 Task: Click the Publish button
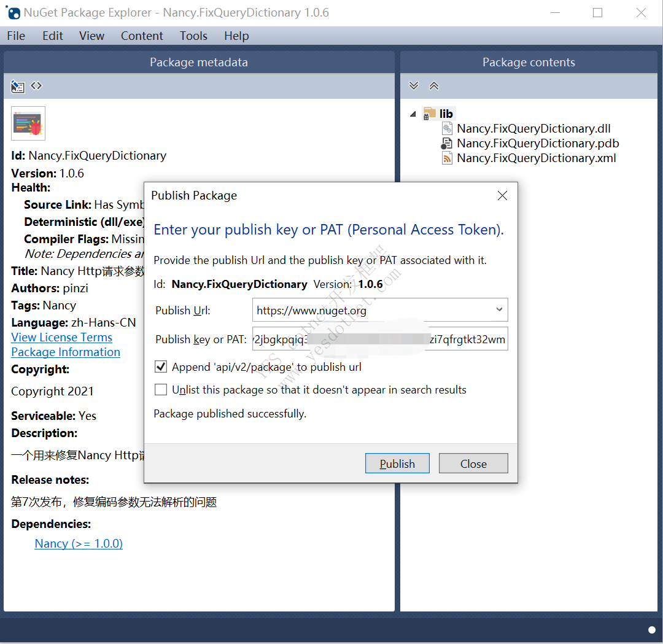(x=397, y=464)
